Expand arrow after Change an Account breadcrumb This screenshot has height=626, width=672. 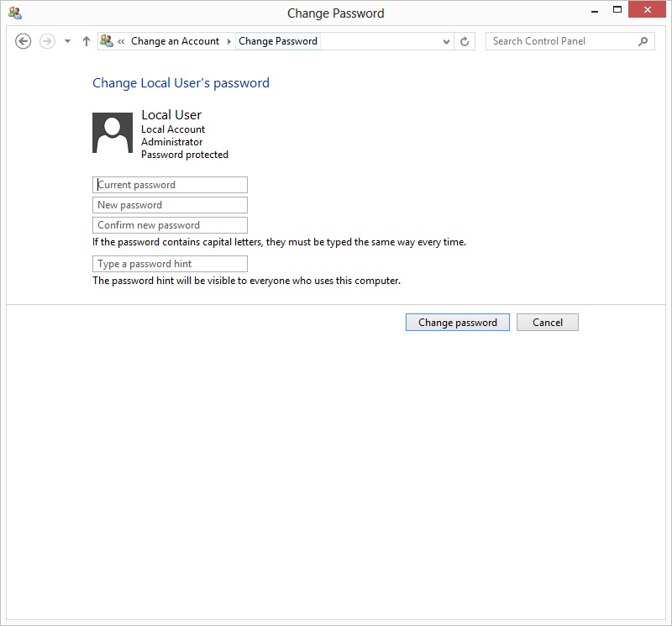(229, 41)
